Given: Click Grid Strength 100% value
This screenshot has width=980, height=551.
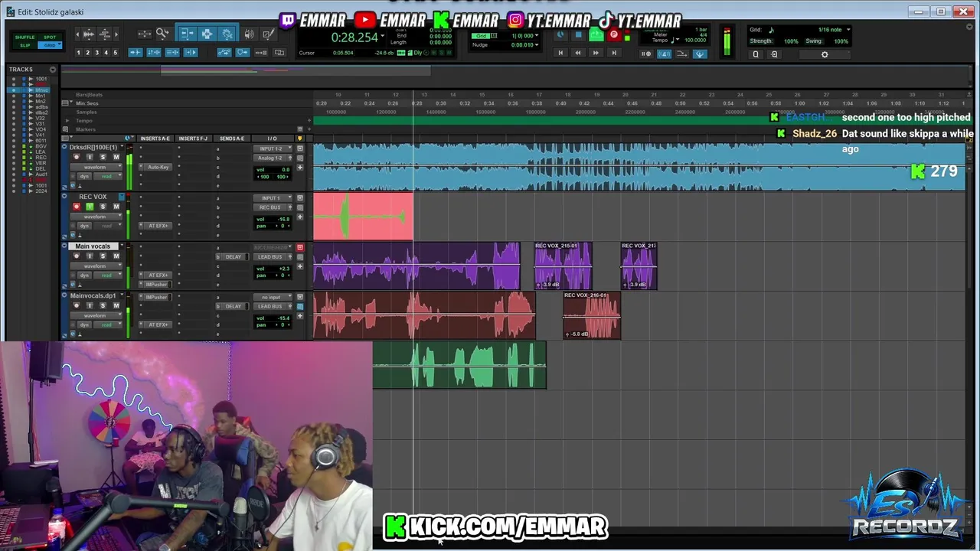Looking at the screenshot, I should pyautogui.click(x=792, y=41).
